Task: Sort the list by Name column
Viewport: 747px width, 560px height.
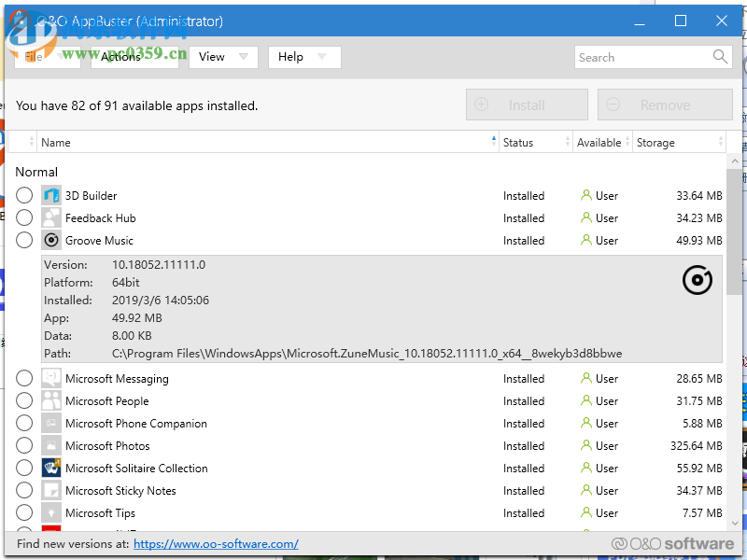Action: click(56, 143)
